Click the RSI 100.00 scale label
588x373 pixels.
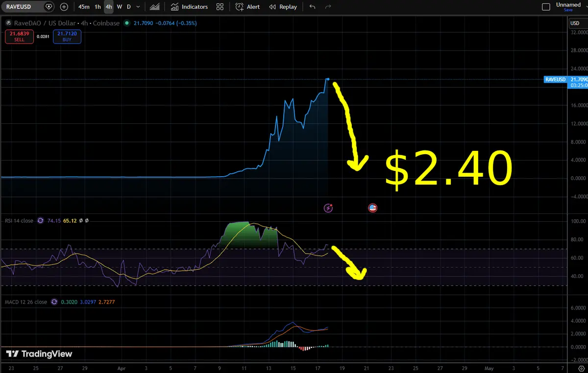coord(577,221)
